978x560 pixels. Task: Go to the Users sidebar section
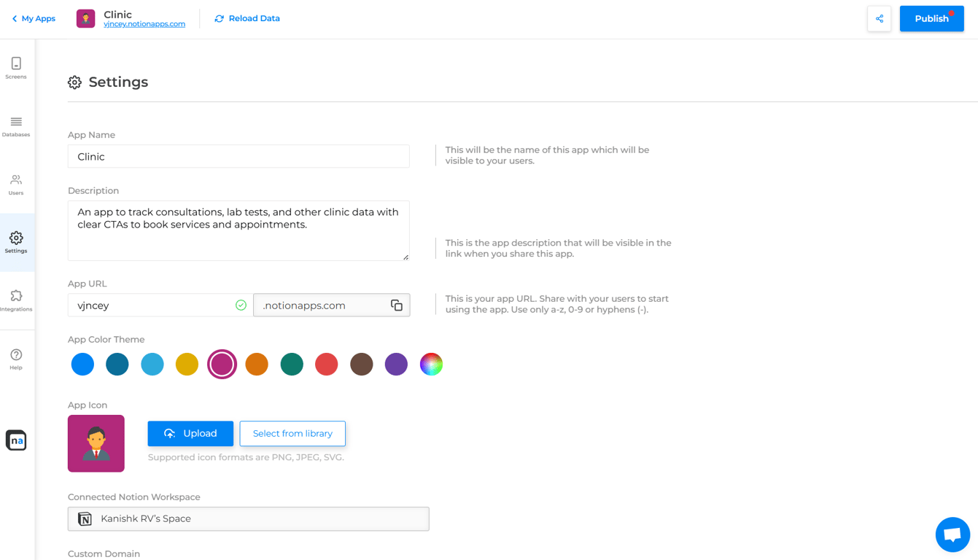pos(16,184)
